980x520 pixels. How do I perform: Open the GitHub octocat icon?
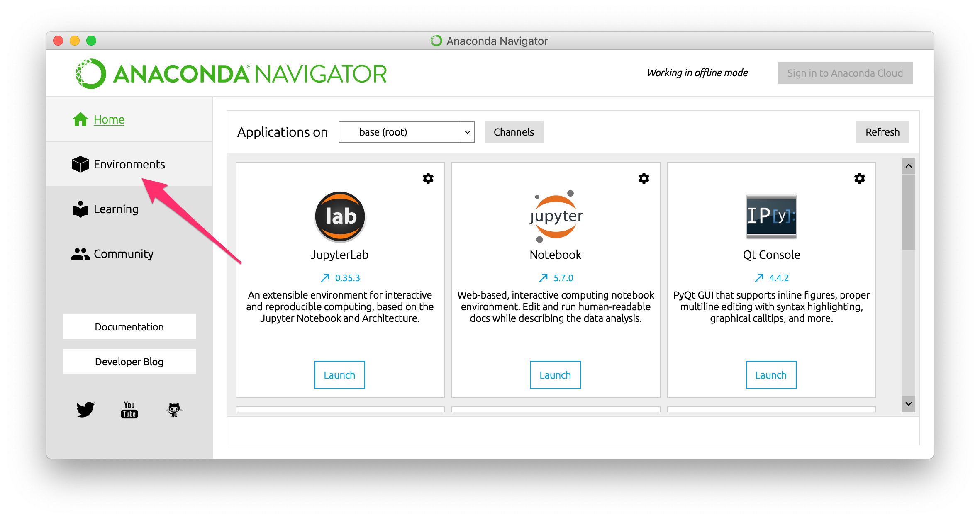(174, 410)
